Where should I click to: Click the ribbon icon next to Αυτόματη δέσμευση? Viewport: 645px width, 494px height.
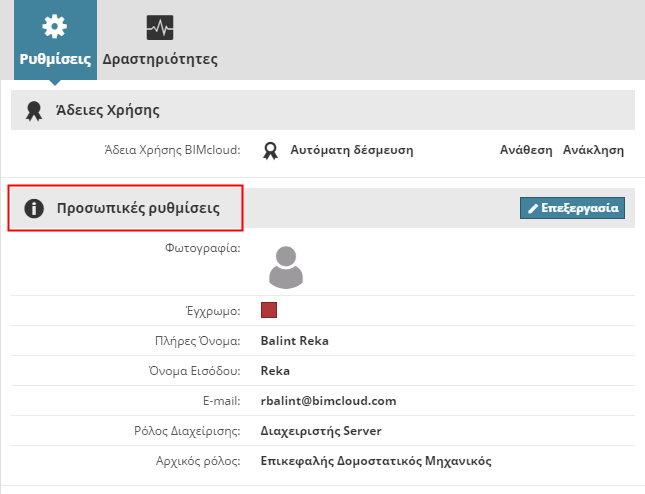269,151
